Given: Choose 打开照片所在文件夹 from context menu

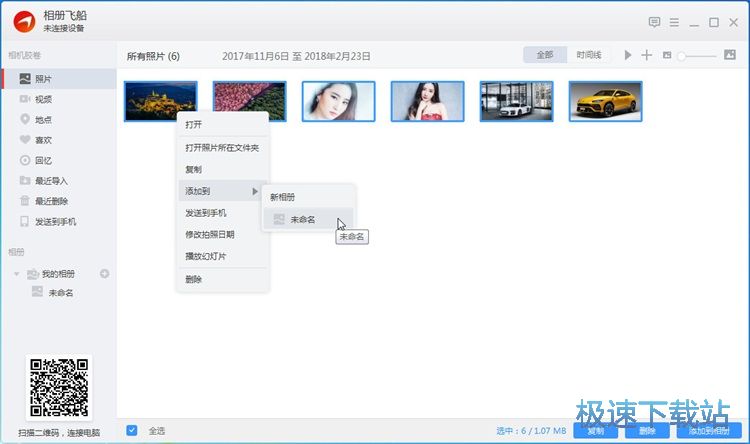Looking at the screenshot, I should tap(223, 148).
